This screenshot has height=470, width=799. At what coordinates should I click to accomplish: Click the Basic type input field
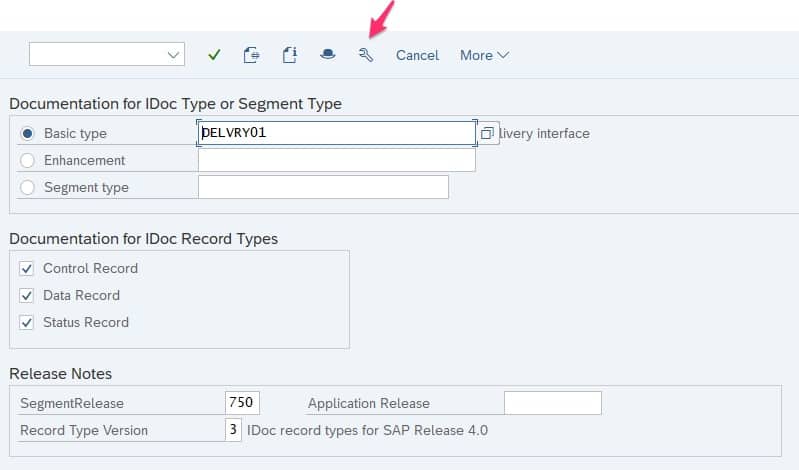point(336,133)
